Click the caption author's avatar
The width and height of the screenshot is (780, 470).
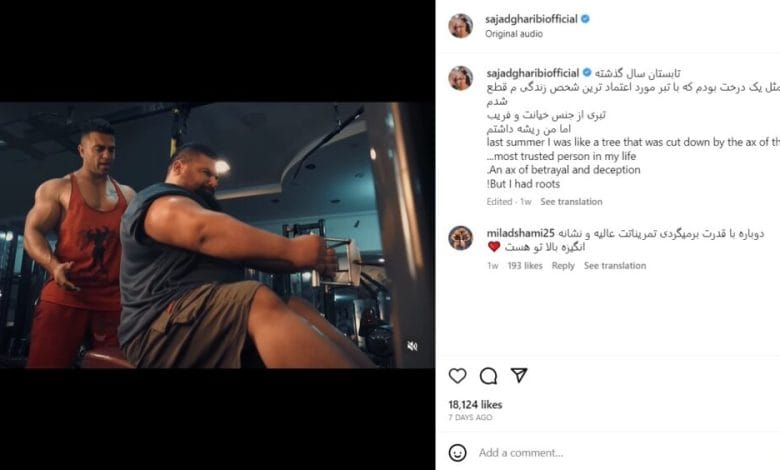coord(460,78)
